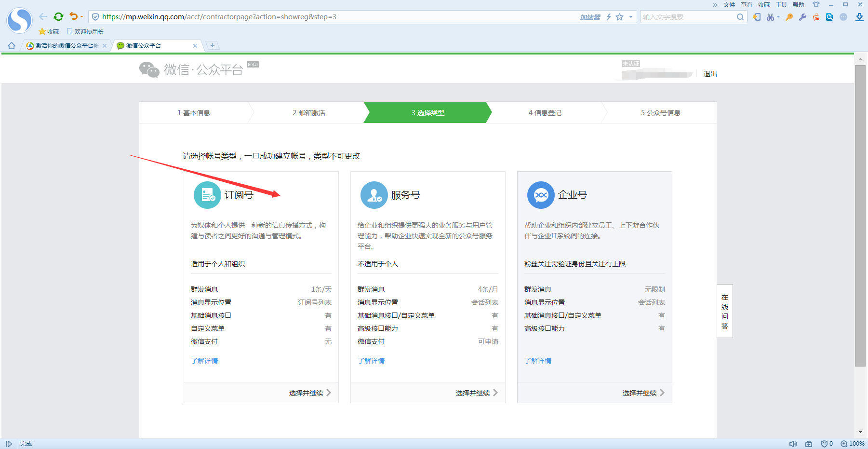
Task: Open the 帮助 menu
Action: 799,5
